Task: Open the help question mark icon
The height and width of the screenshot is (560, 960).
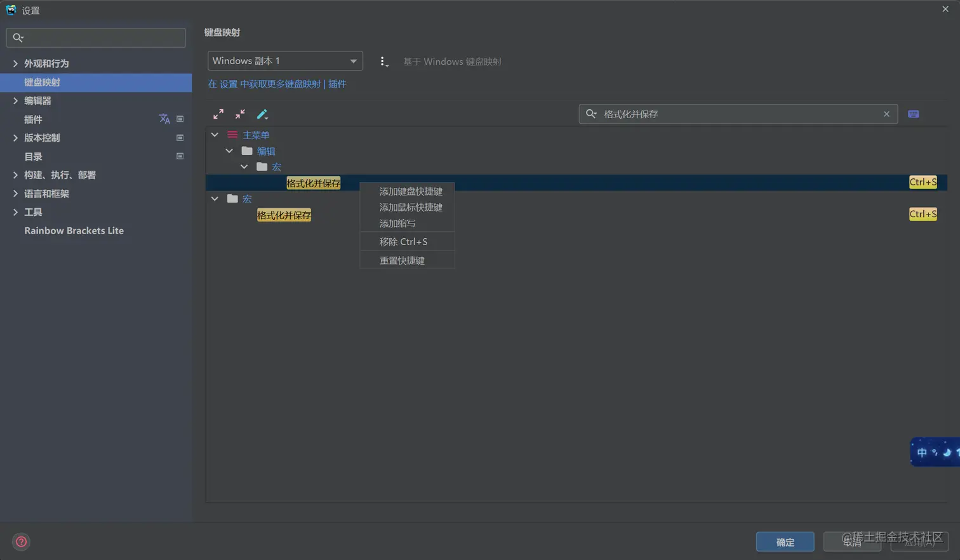Action: click(x=21, y=542)
